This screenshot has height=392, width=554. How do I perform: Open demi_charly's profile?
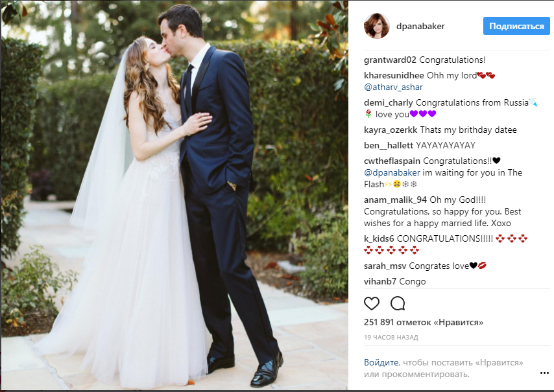[x=389, y=102]
